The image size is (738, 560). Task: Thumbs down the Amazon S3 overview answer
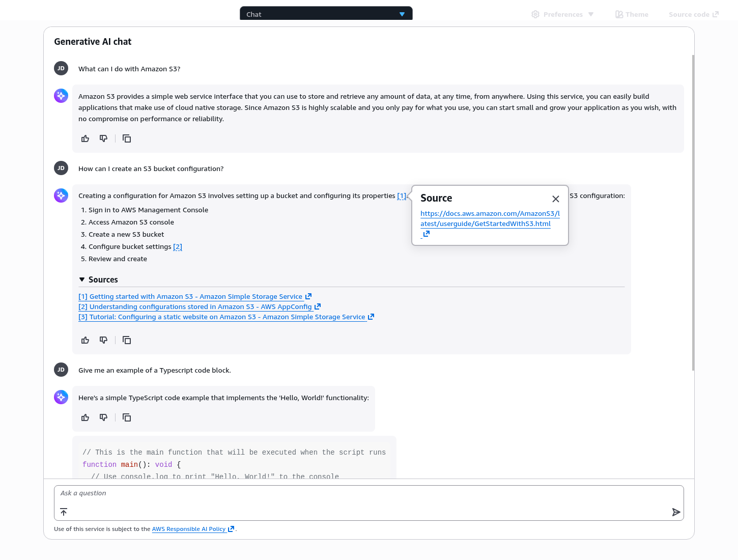[104, 138]
